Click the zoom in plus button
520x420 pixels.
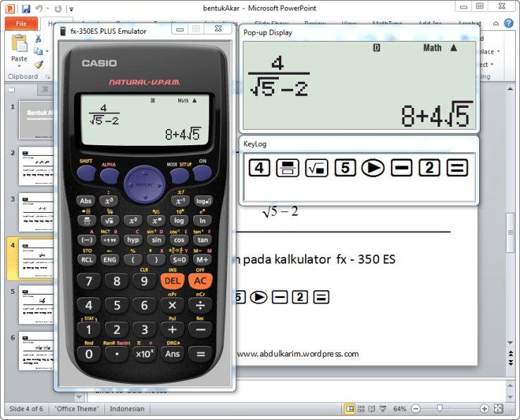coord(484,409)
